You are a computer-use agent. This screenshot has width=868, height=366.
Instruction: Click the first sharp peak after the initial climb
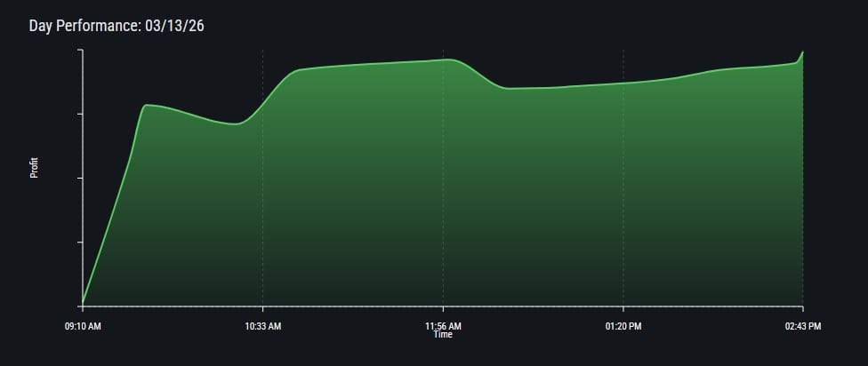(147, 105)
